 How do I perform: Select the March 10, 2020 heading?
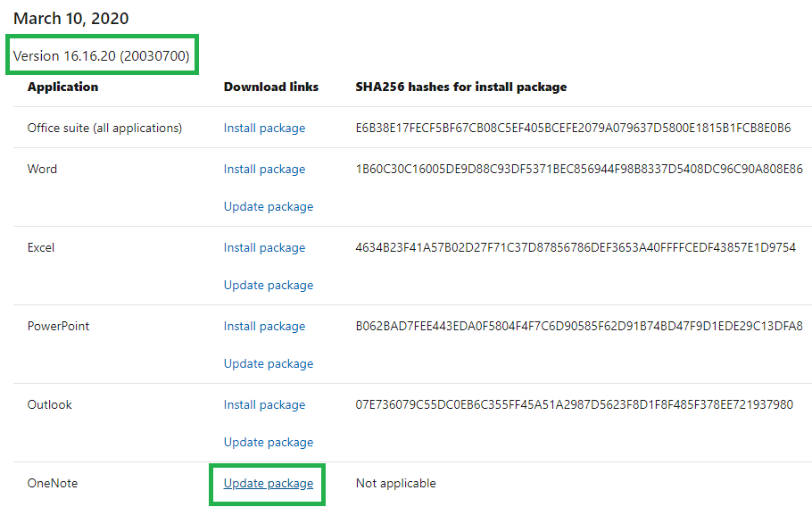pos(71,19)
